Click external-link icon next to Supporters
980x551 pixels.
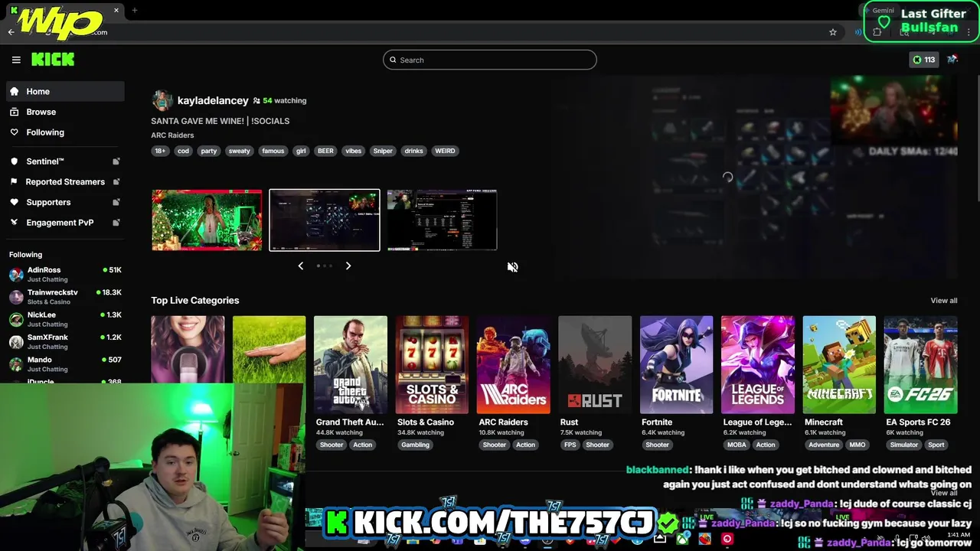(x=116, y=202)
